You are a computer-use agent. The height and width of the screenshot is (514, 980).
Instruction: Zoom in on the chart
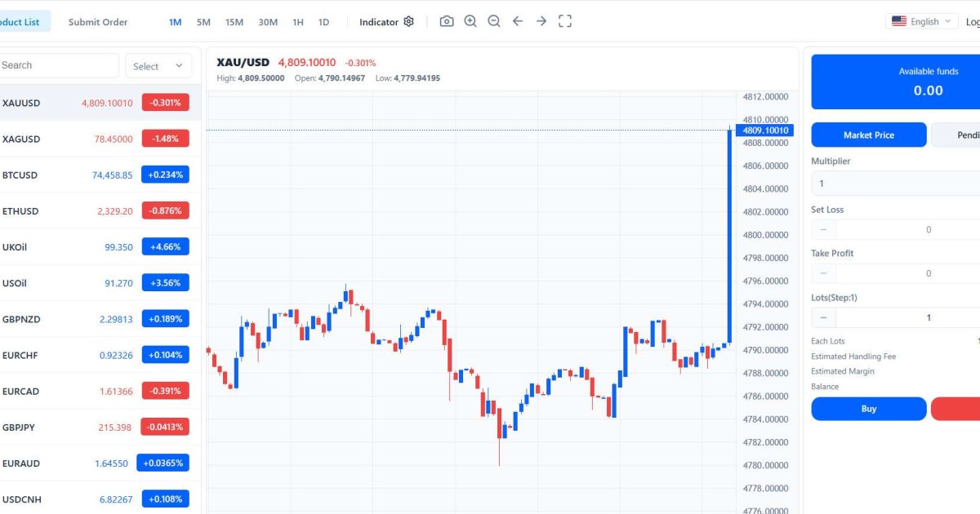point(470,21)
